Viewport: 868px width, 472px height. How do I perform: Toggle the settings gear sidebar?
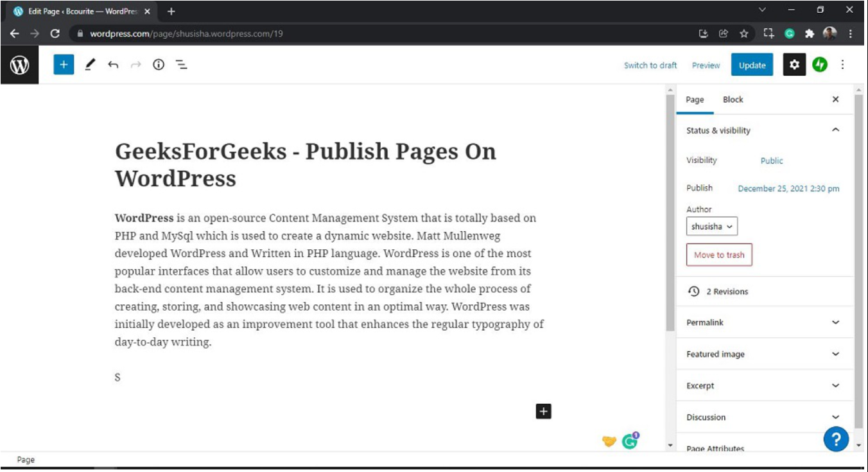coord(794,65)
